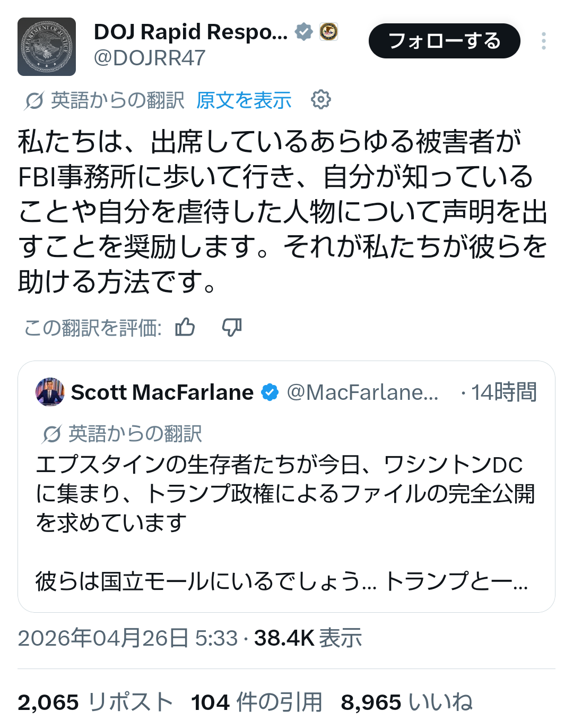Rate translation with thumbs up
Screen dimensions: 573x728
click(x=185, y=327)
